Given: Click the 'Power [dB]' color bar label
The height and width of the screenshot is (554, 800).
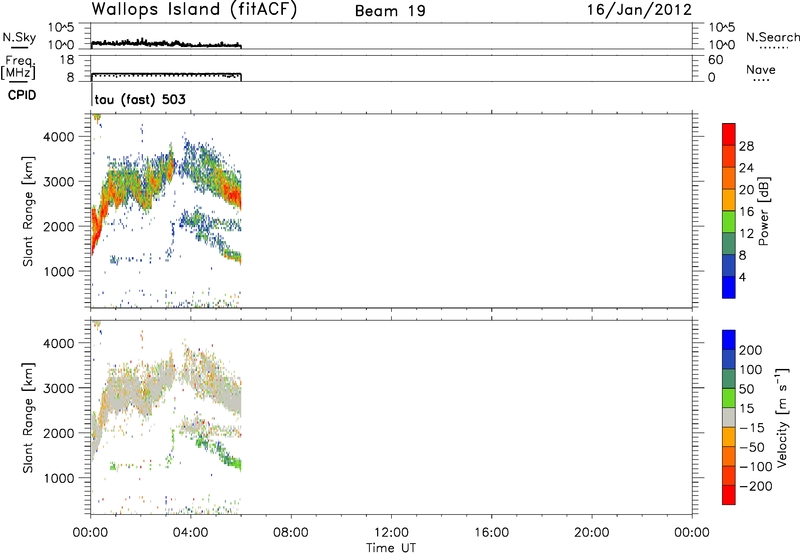Looking at the screenshot, I should [x=763, y=211].
